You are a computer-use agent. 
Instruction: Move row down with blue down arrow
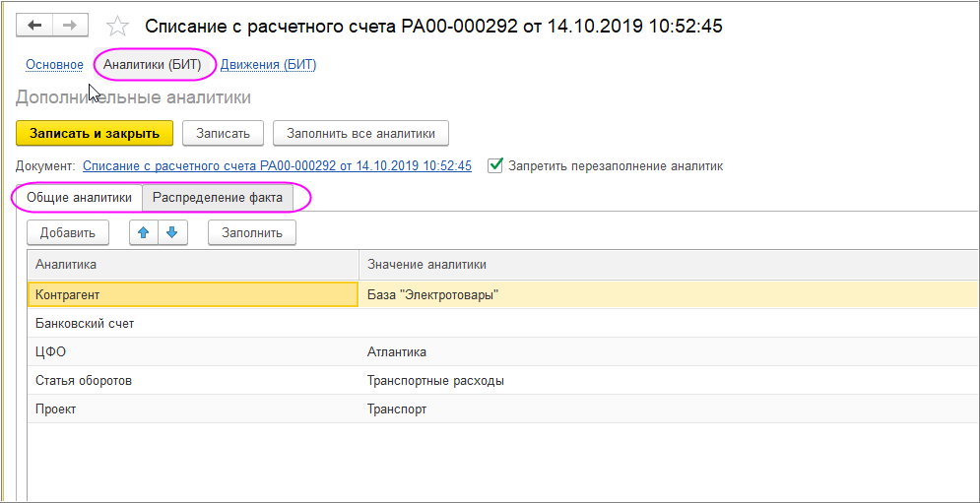171,232
